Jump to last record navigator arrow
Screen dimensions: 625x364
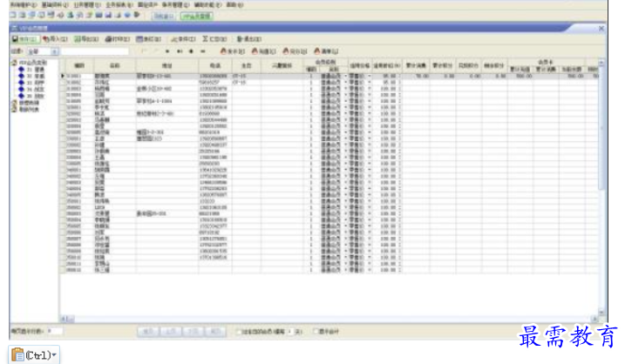click(x=180, y=51)
